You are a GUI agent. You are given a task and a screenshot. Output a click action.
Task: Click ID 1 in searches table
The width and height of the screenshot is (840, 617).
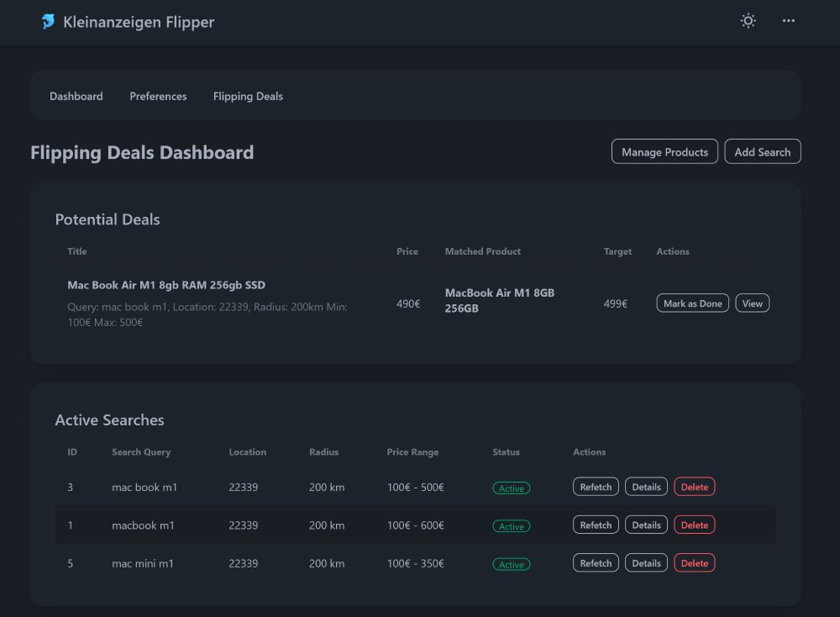(x=70, y=525)
